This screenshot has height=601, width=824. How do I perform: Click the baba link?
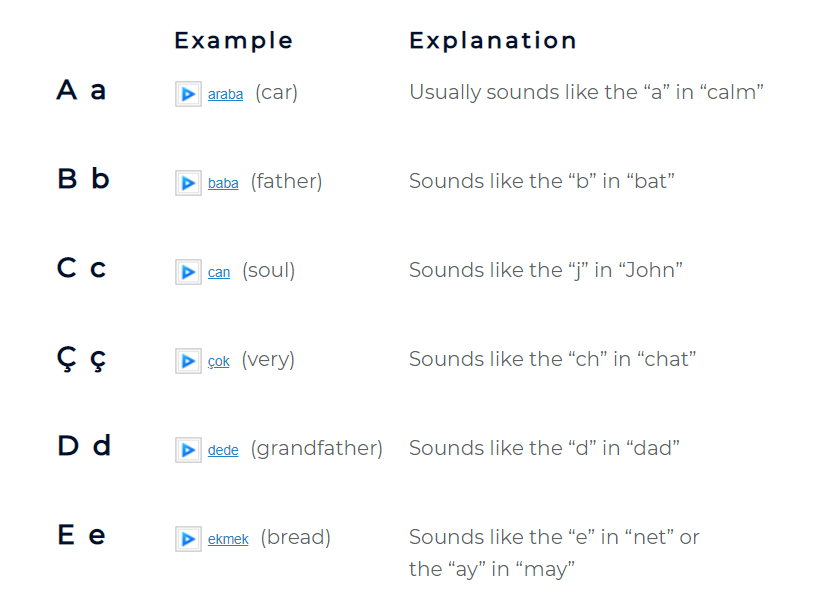click(223, 183)
